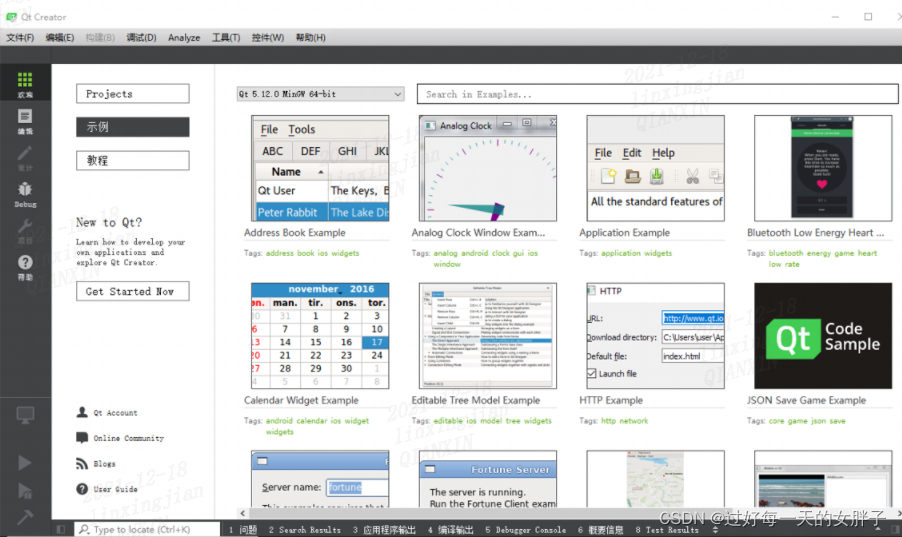Screen dimensions: 902x537
Task: Click the 'network' tag
Action: [x=634, y=421]
